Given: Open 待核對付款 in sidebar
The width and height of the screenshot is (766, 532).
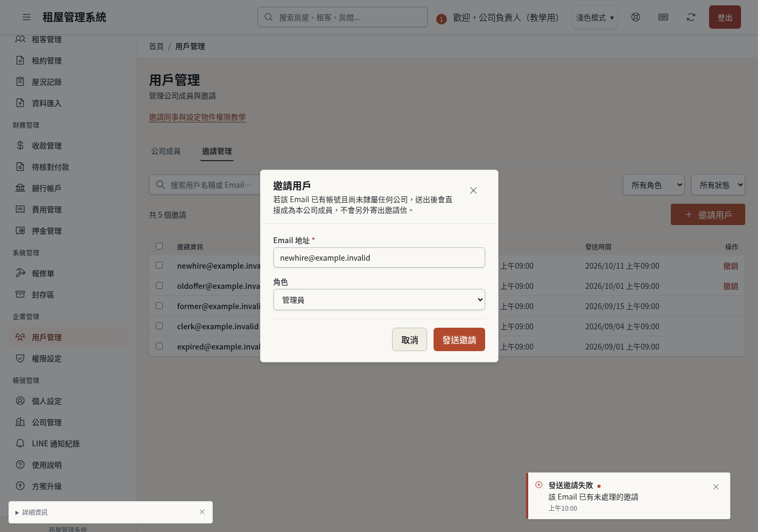Looking at the screenshot, I should coord(68,167).
